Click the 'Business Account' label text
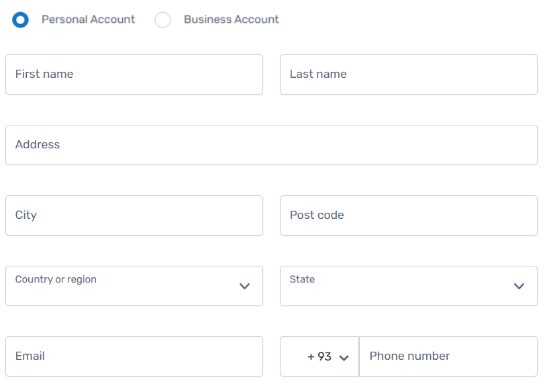This screenshot has height=392, width=545. tap(231, 19)
